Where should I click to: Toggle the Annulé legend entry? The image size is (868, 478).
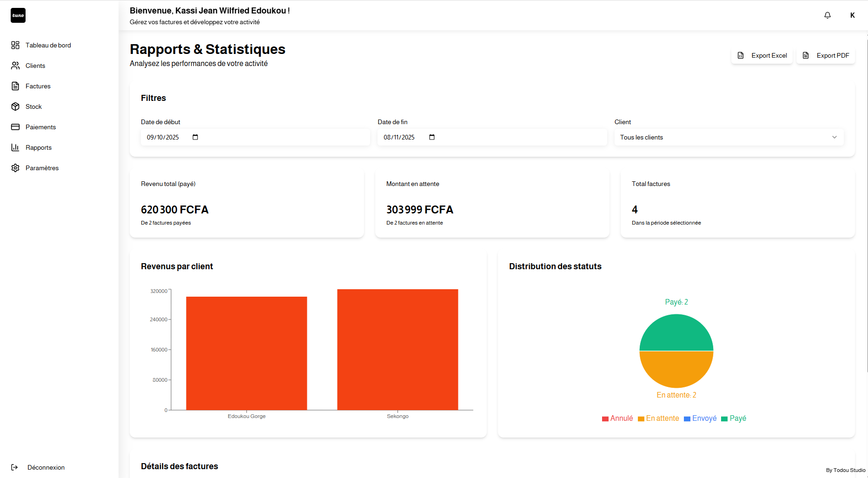617,418
